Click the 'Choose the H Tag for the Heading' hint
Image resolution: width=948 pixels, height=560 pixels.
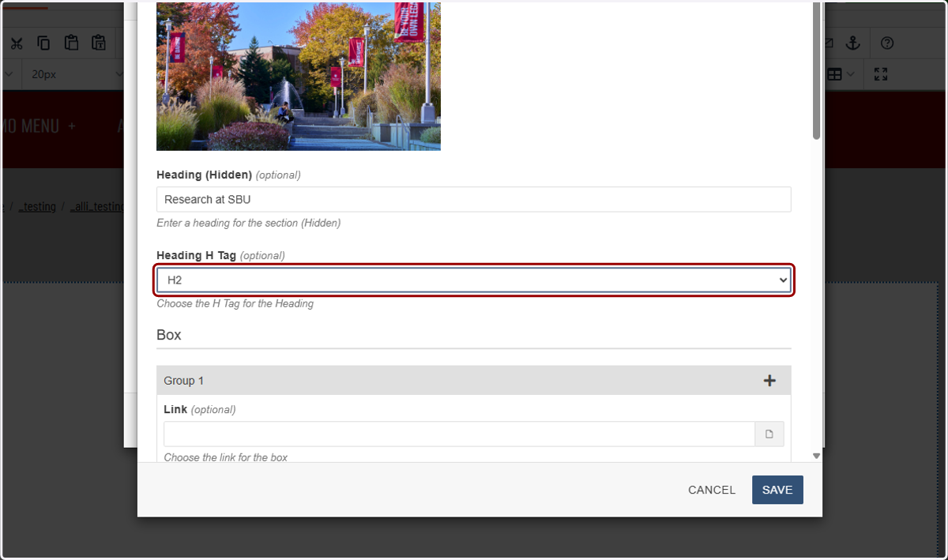(x=235, y=303)
